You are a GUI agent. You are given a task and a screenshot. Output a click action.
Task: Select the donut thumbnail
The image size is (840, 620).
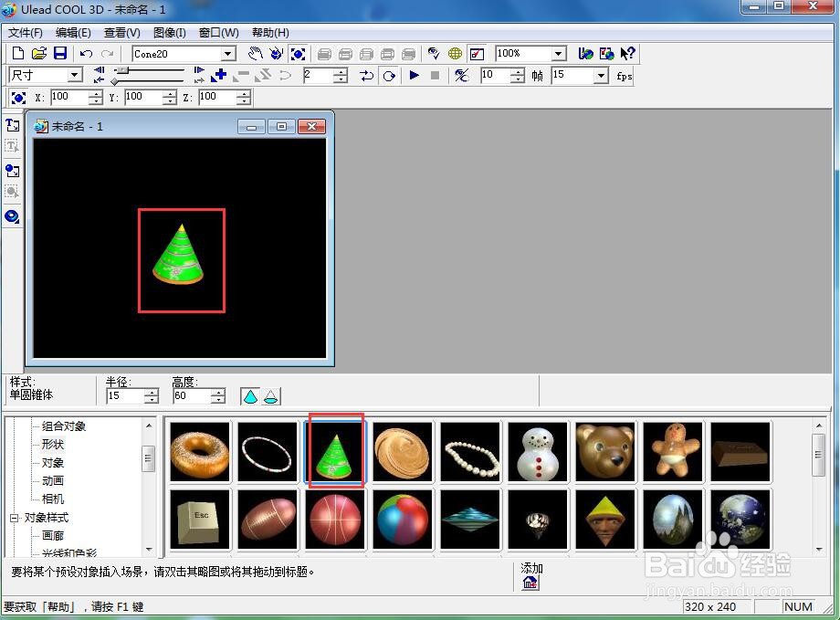point(199,452)
